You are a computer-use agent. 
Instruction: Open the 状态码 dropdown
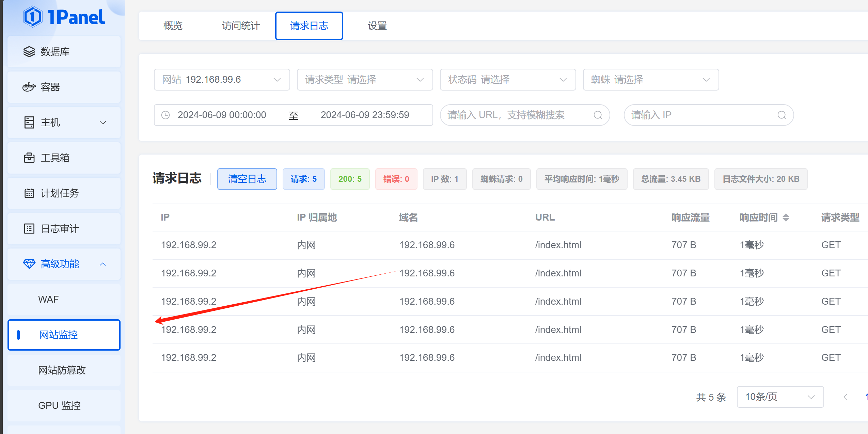point(508,80)
